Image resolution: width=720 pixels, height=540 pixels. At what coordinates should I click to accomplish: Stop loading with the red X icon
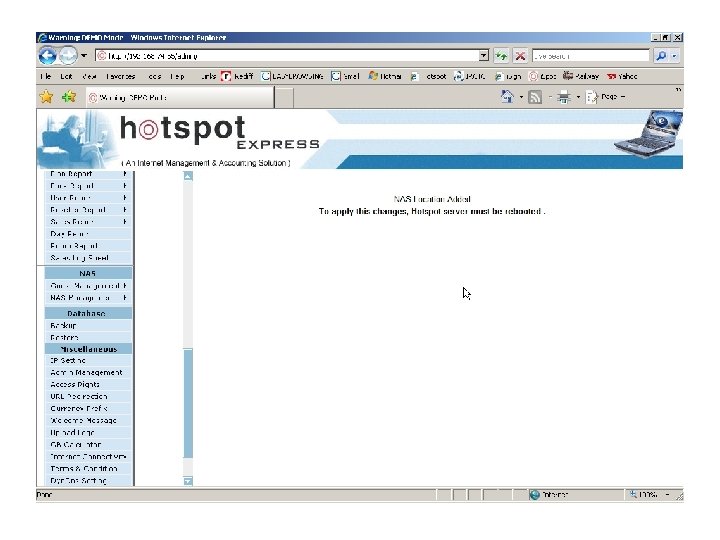tap(520, 56)
